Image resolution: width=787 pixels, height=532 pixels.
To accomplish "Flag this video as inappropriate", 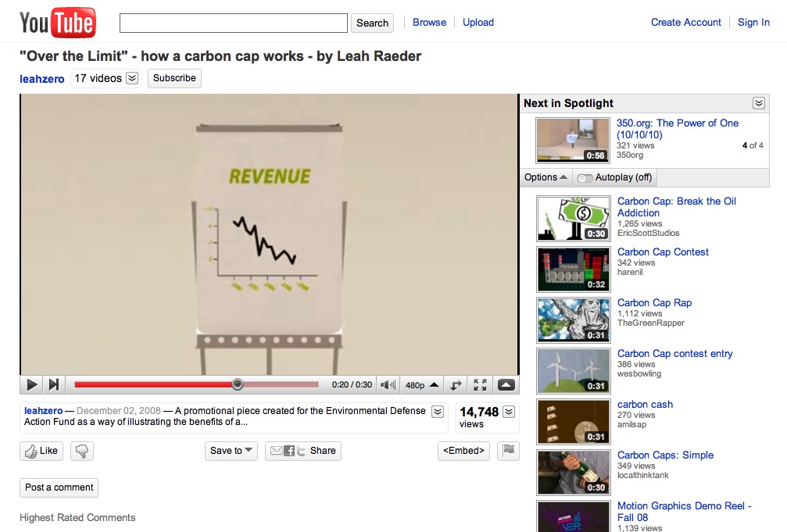I will point(508,451).
